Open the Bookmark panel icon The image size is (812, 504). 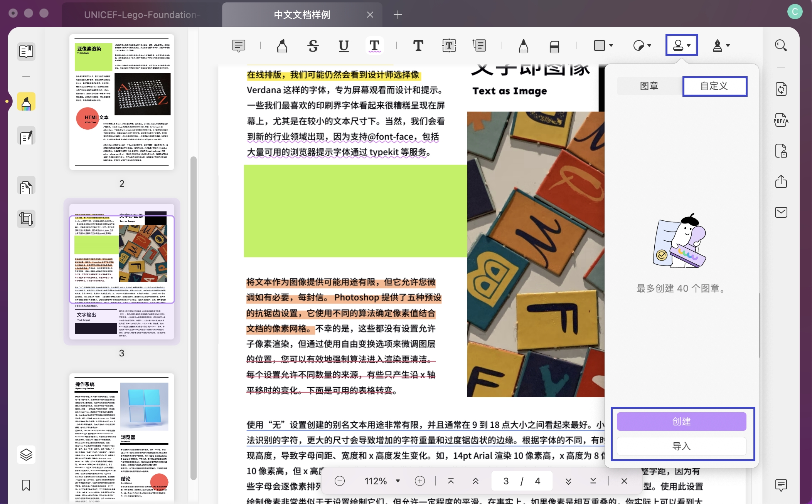click(x=26, y=485)
